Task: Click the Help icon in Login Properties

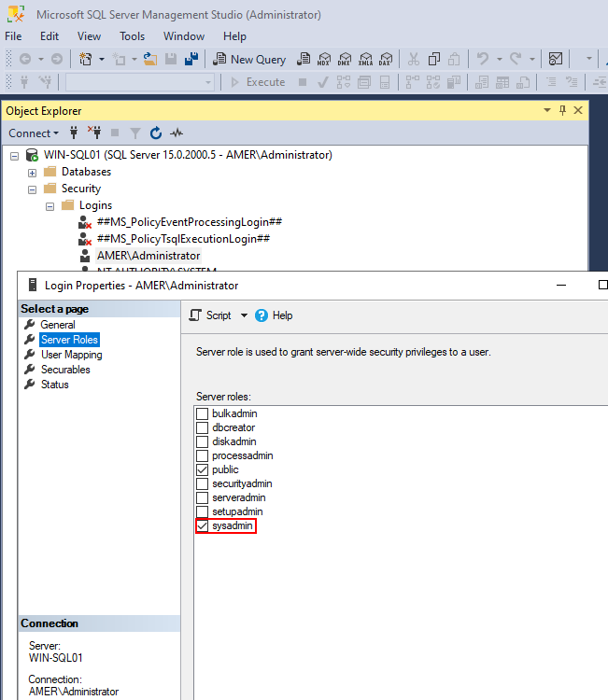Action: point(262,315)
